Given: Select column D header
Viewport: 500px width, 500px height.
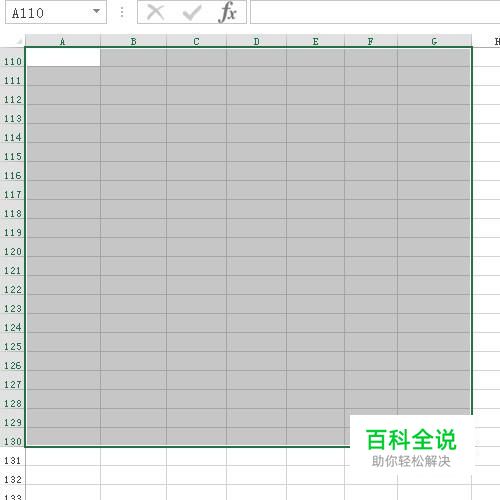Looking at the screenshot, I should (x=256, y=41).
